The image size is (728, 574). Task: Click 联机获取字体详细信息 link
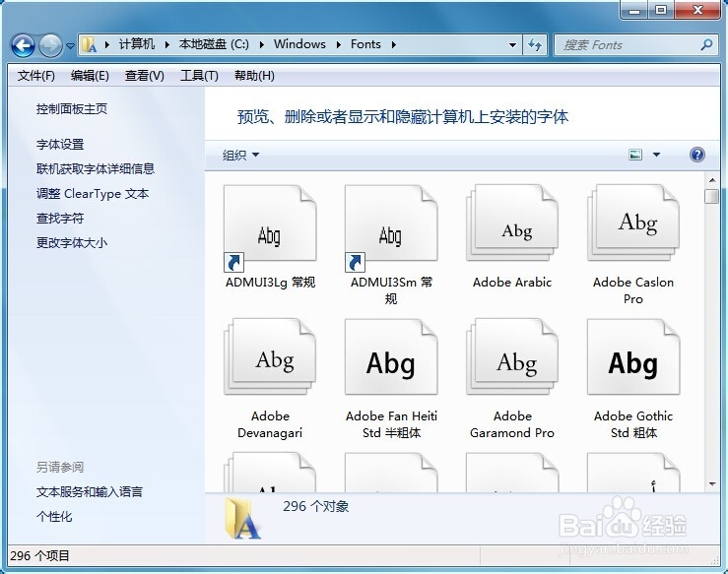(x=96, y=168)
